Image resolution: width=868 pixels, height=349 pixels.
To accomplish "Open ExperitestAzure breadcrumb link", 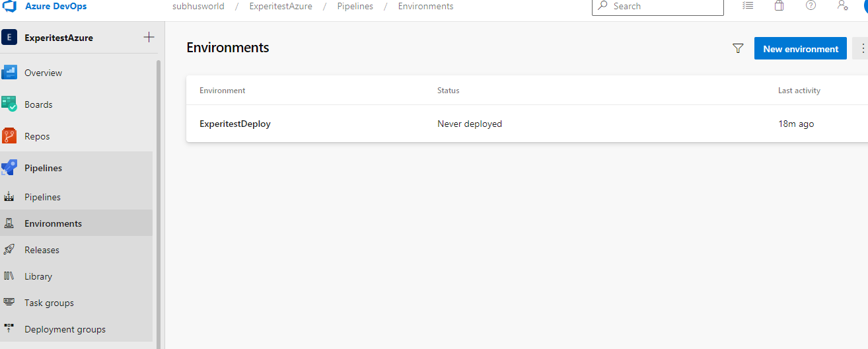I will pyautogui.click(x=280, y=6).
